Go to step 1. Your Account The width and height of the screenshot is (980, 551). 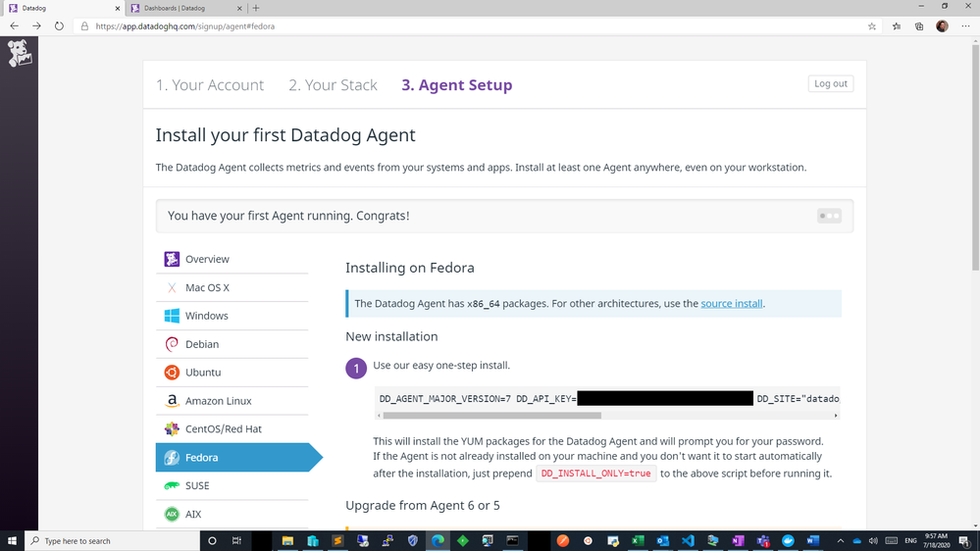point(209,85)
